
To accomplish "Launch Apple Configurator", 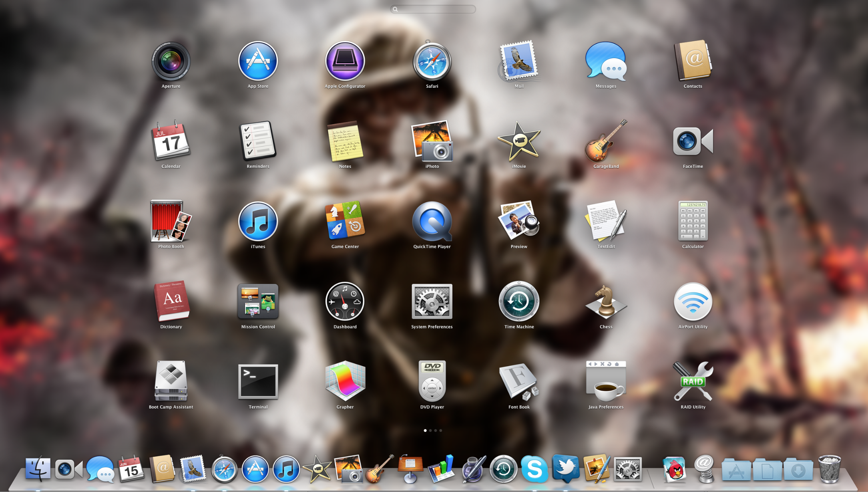I will pyautogui.click(x=345, y=61).
